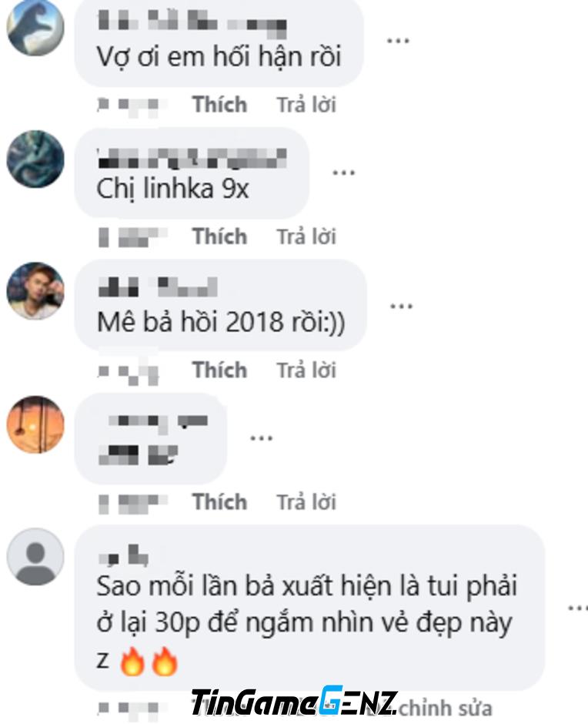This screenshot has height=724, width=588.
Task: Click Thích under 'Vợ ơi em hối hận rồi'
Action: 219,104
